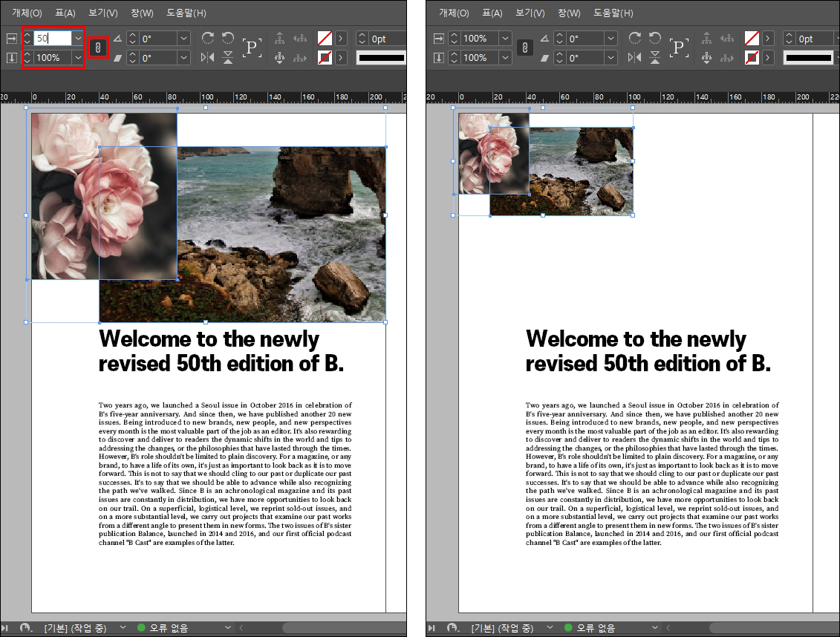Click stroke color swatch, right window
840x637 pixels.
click(752, 58)
